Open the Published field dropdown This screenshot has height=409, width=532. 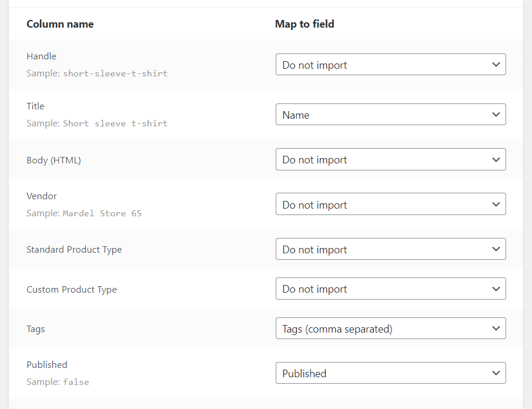tap(391, 373)
